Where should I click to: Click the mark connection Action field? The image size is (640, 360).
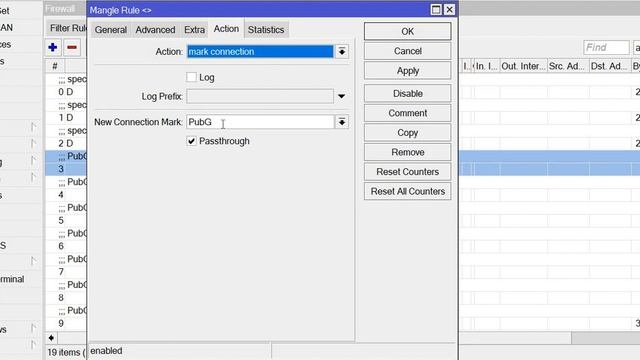coord(260,51)
